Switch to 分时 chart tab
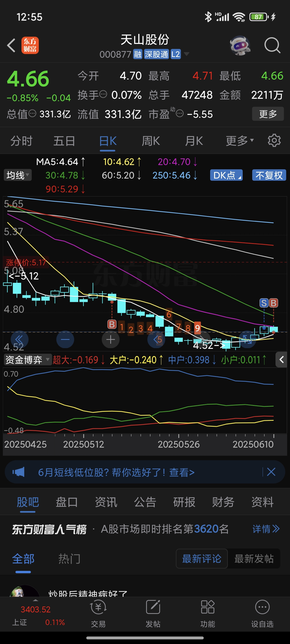This screenshot has width=290, height=644. pyautogui.click(x=22, y=141)
